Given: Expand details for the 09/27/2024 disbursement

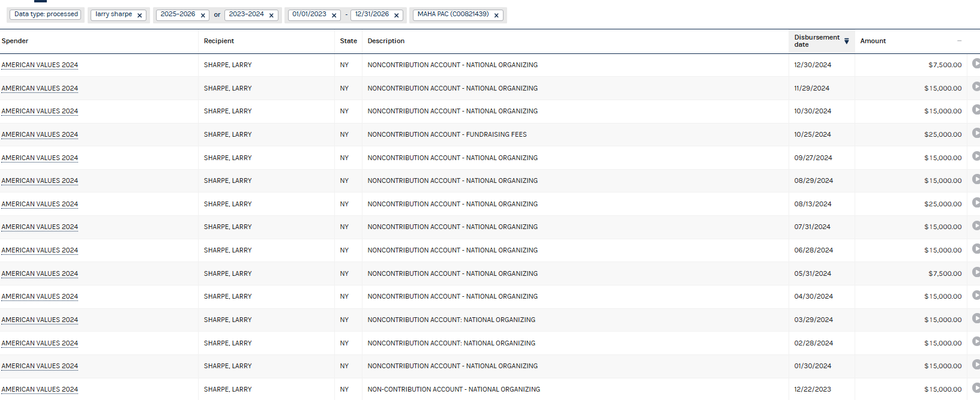Looking at the screenshot, I should 976,157.
